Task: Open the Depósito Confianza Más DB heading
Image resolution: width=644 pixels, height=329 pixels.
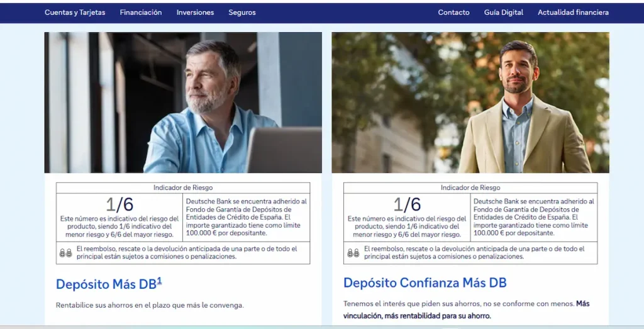Action: tap(425, 282)
